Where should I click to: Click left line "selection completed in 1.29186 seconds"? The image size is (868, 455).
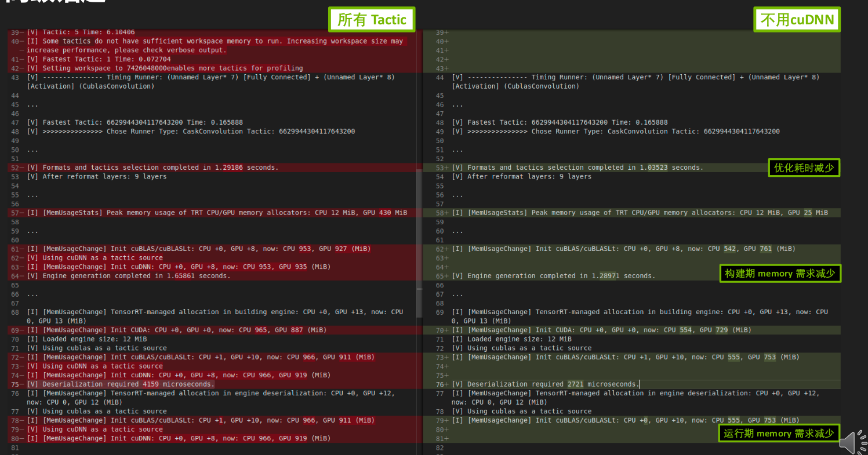tap(152, 168)
